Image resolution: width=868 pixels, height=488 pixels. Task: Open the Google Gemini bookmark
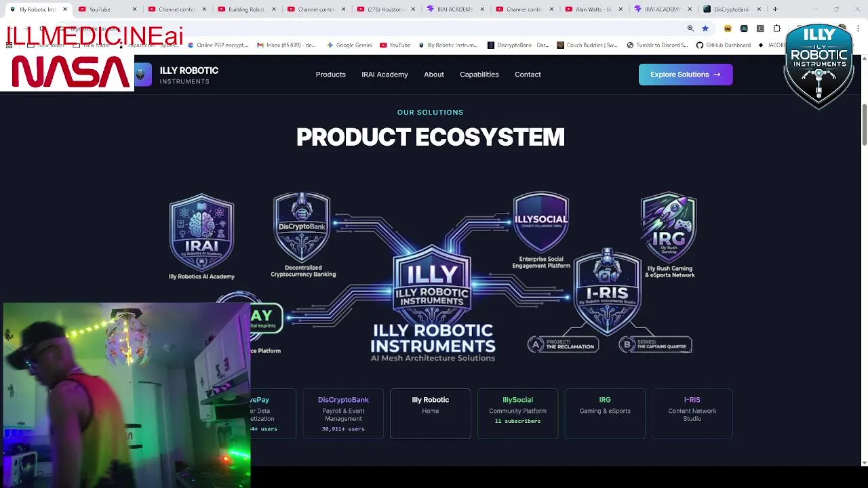point(349,45)
